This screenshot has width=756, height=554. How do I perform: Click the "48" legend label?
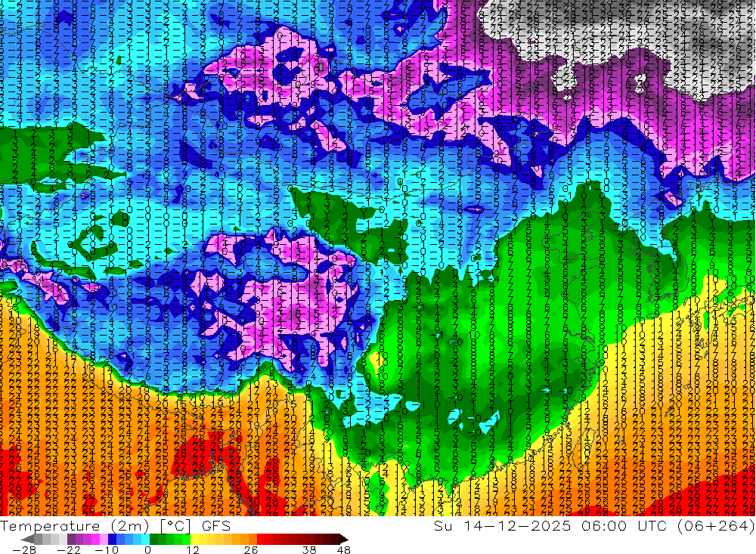[x=344, y=550]
